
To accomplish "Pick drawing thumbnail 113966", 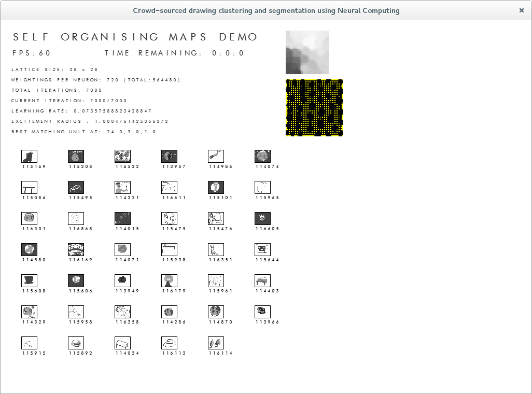I will pyautogui.click(x=262, y=312).
